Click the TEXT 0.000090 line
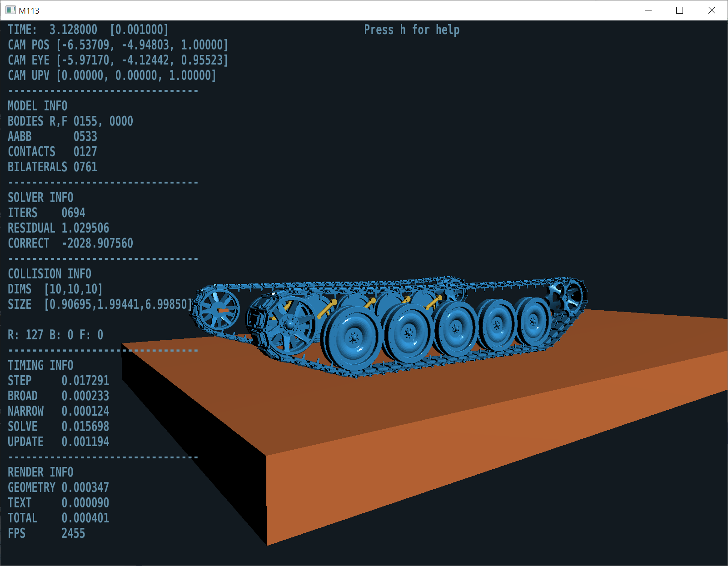 tap(59, 503)
